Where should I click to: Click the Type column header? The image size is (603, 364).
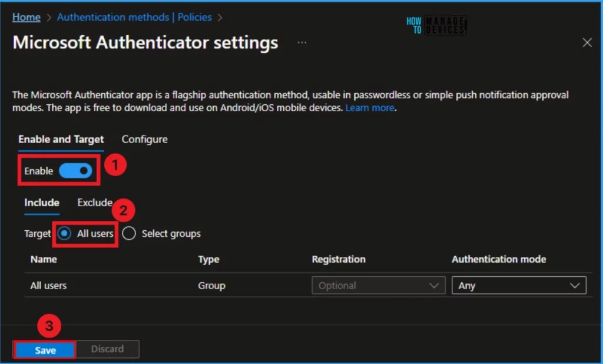[x=208, y=259]
